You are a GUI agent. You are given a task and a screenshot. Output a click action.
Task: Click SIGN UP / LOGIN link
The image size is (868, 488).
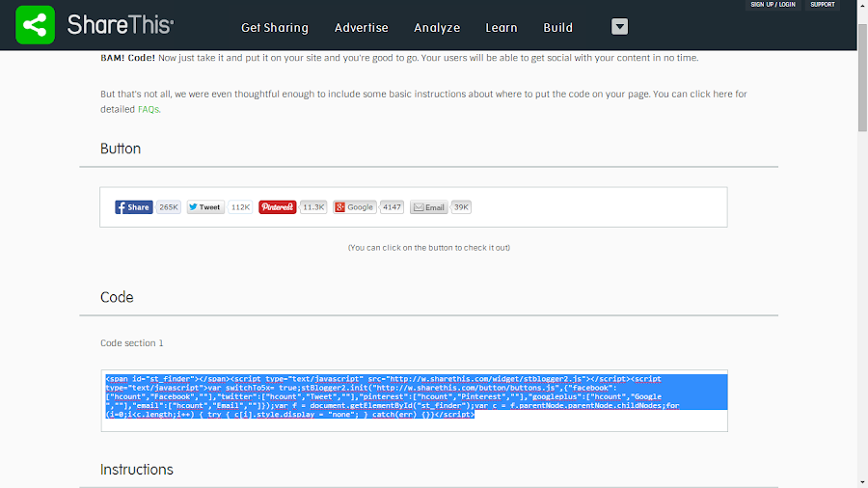tap(773, 5)
